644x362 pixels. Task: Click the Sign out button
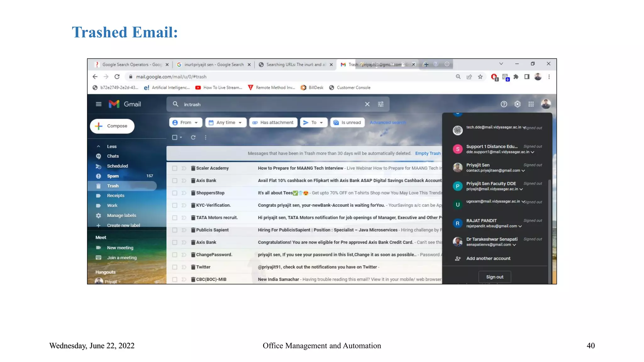click(495, 277)
